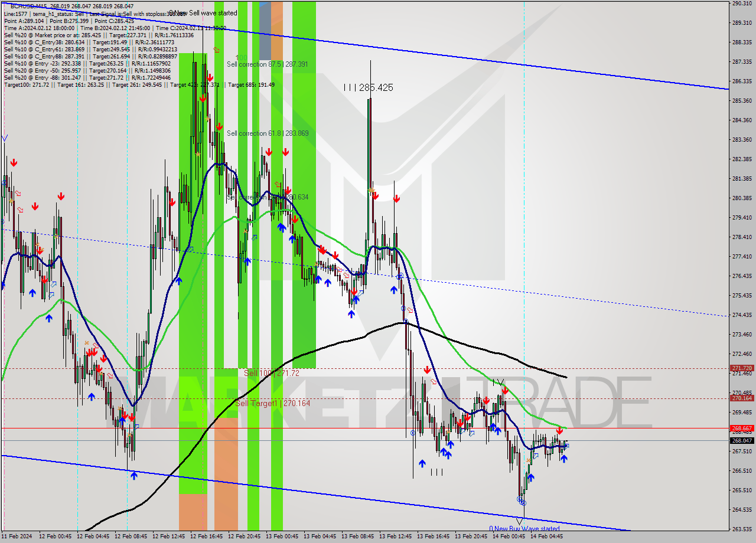This screenshot has height=543, width=756.
Task: Click the 'Time A:2024.02.12 18:00:00' text
Action: [39, 28]
